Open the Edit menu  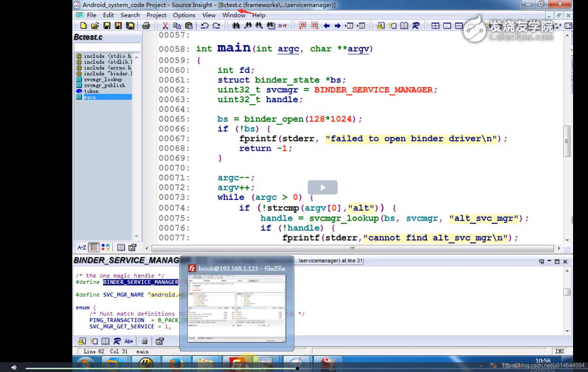(108, 15)
